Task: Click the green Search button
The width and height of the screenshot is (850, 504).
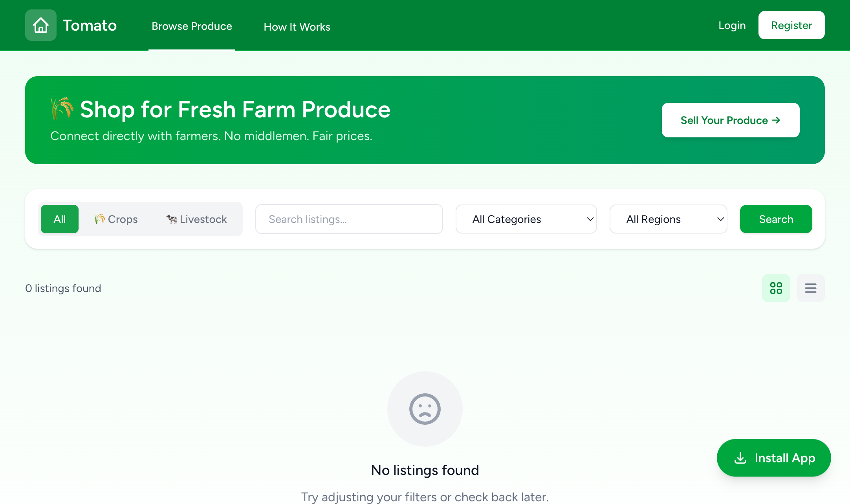Action: [776, 219]
